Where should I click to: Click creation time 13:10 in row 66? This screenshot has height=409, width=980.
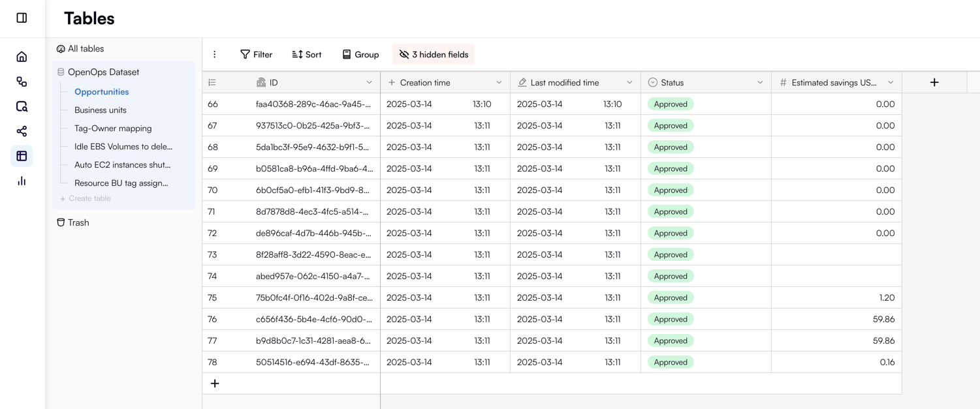click(x=482, y=104)
